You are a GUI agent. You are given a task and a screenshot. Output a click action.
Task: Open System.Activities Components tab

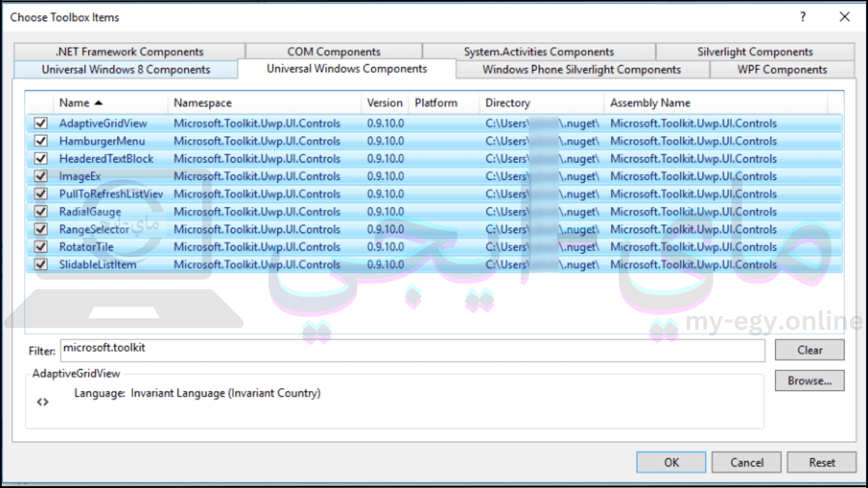click(x=539, y=52)
